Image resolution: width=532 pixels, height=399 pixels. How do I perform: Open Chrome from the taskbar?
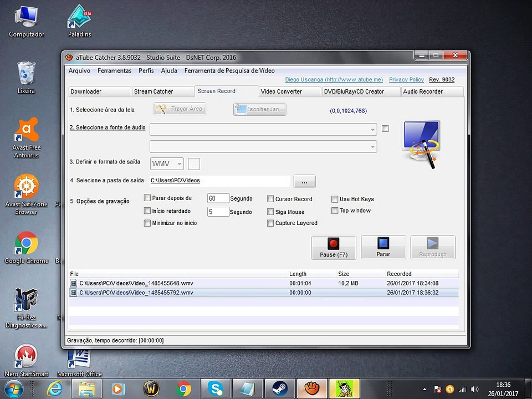tap(183, 389)
